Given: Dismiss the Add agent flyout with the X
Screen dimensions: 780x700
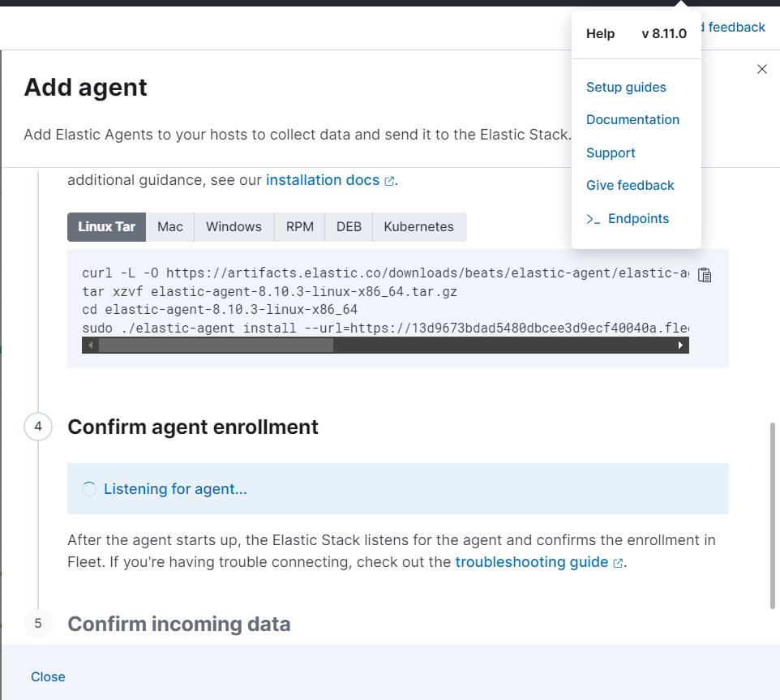Looking at the screenshot, I should coord(761,69).
